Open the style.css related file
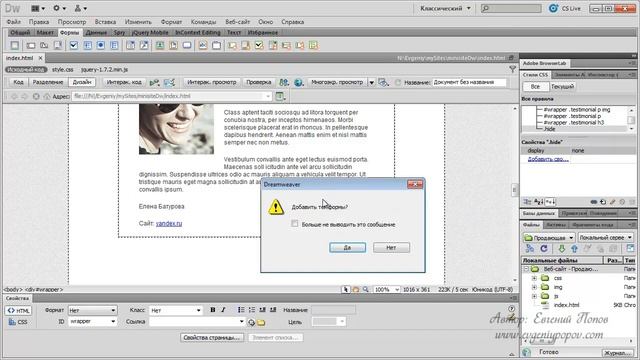 (63, 70)
